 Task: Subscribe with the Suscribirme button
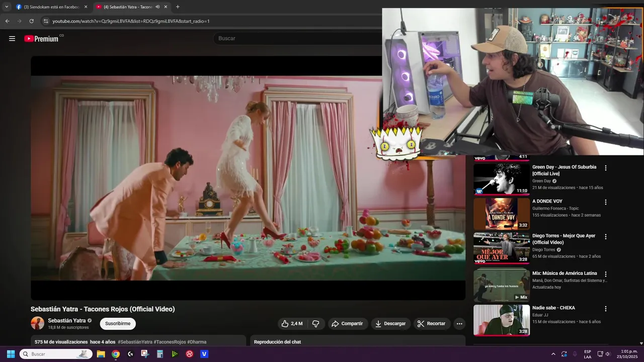pos(118,324)
